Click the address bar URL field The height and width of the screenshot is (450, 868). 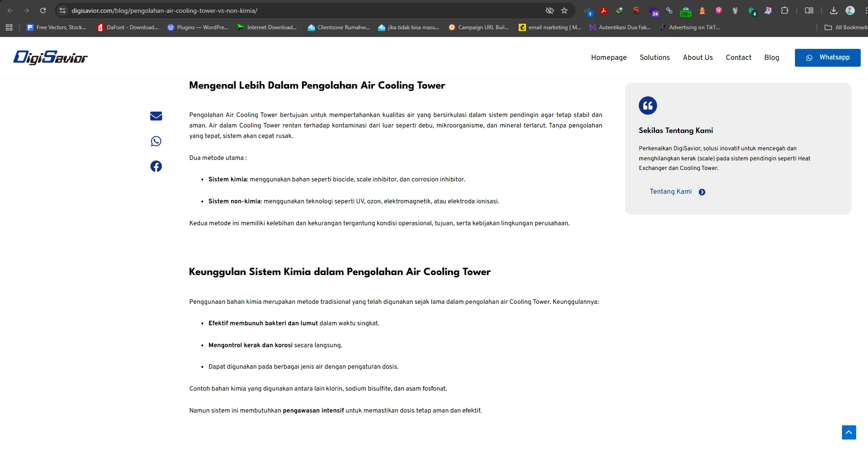(x=301, y=11)
